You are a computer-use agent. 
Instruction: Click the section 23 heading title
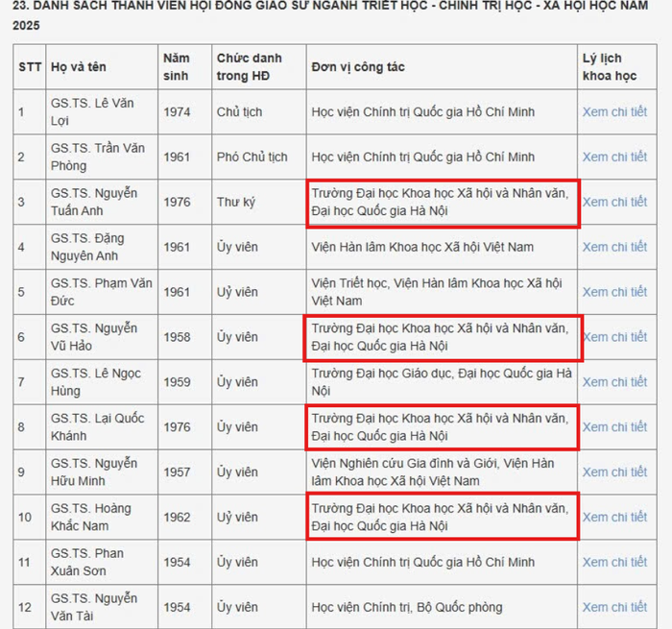(x=330, y=15)
